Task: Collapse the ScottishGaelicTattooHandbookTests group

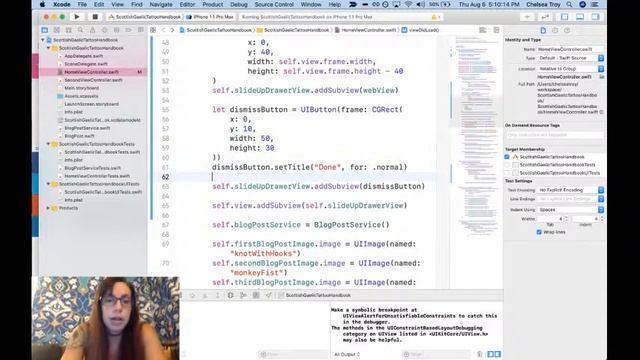Action: (x=48, y=144)
